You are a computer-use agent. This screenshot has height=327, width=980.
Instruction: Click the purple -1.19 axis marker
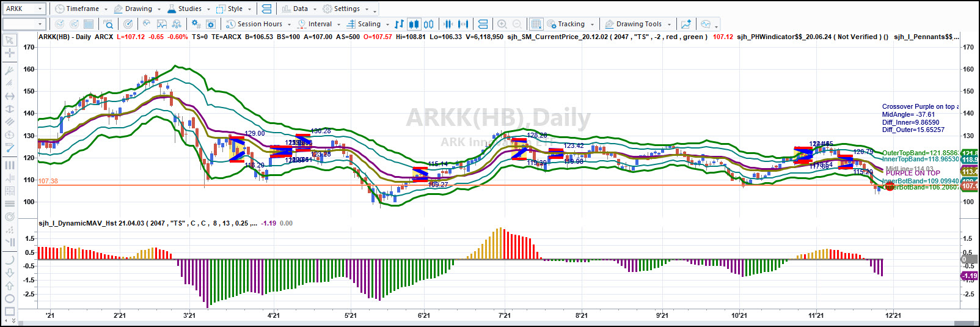(970, 276)
